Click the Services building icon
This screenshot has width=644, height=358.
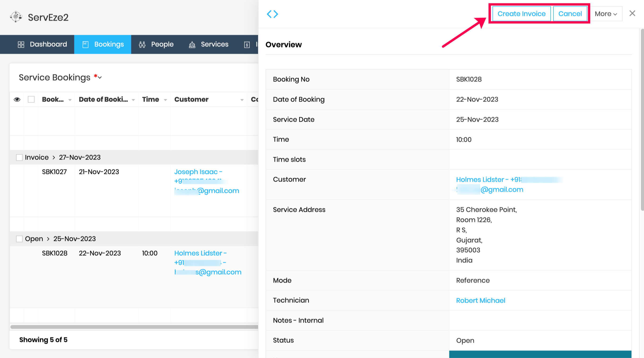pos(192,44)
